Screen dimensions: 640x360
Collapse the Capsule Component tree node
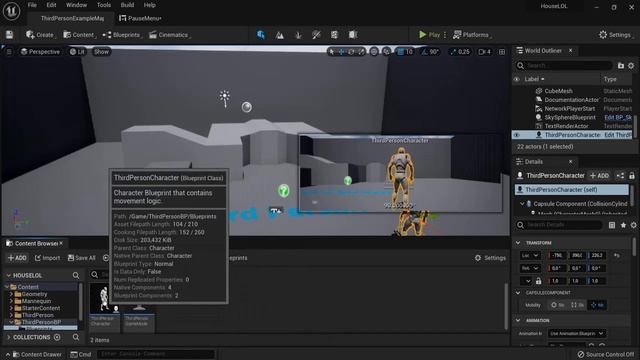[x=522, y=203]
